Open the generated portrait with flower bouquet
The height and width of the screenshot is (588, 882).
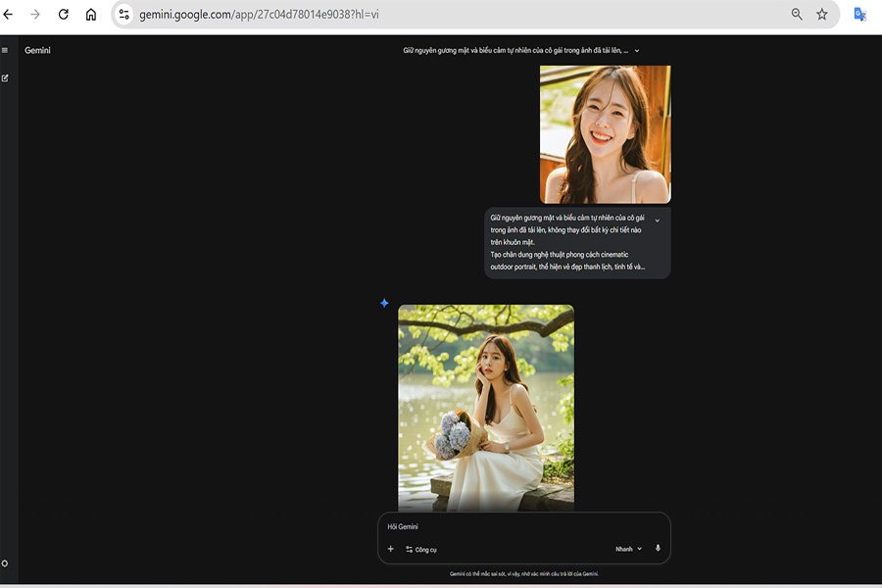point(485,407)
